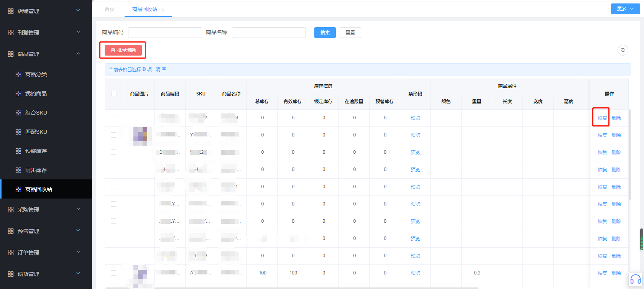Expand the 刊登管理 menu chevron
Image resolution: width=644 pixels, height=289 pixels.
(78, 32)
